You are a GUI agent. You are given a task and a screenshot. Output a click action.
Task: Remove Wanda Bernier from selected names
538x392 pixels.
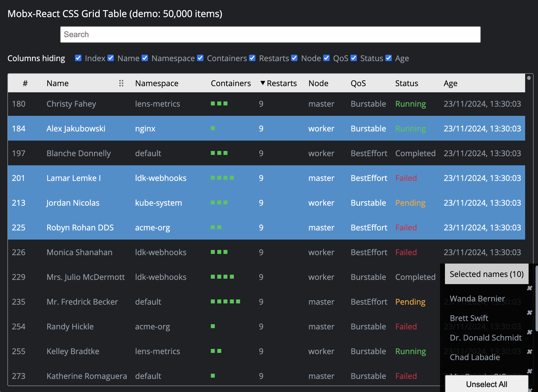coord(529,288)
